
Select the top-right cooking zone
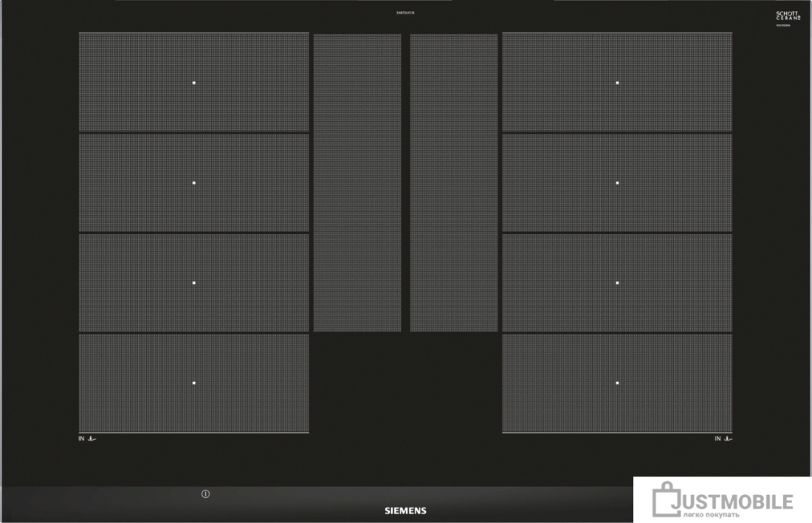click(617, 83)
